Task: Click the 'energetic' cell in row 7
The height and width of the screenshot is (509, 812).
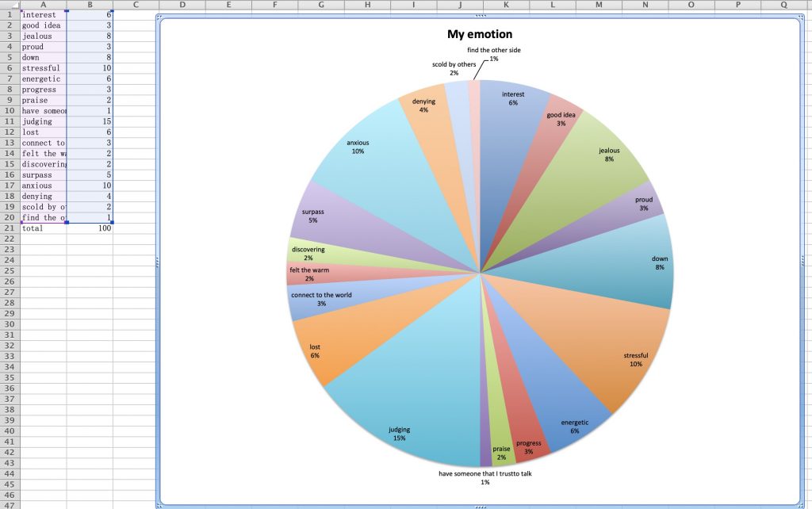Action: click(x=43, y=79)
